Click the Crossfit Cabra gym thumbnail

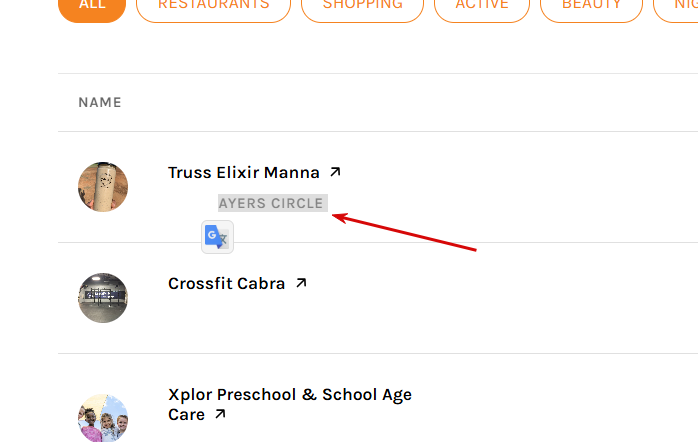pyautogui.click(x=103, y=298)
